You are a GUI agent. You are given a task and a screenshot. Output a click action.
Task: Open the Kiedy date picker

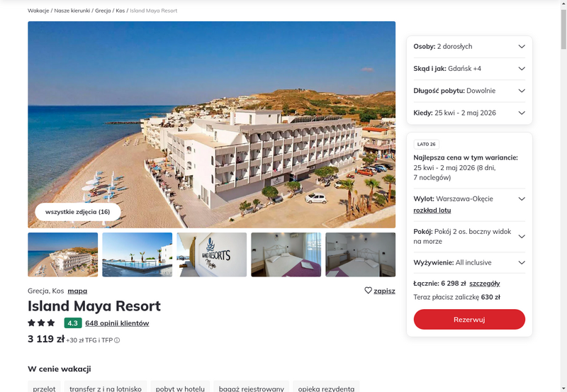469,113
